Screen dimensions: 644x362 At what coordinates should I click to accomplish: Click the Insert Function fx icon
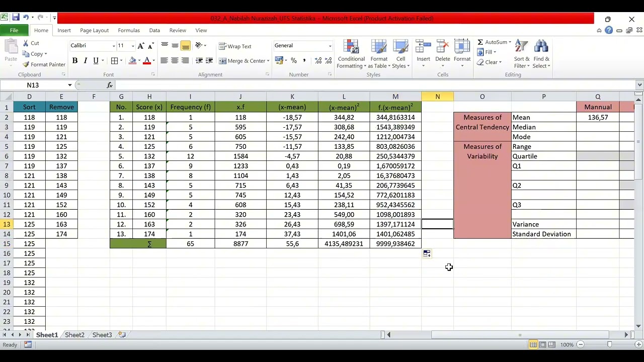[110, 85]
